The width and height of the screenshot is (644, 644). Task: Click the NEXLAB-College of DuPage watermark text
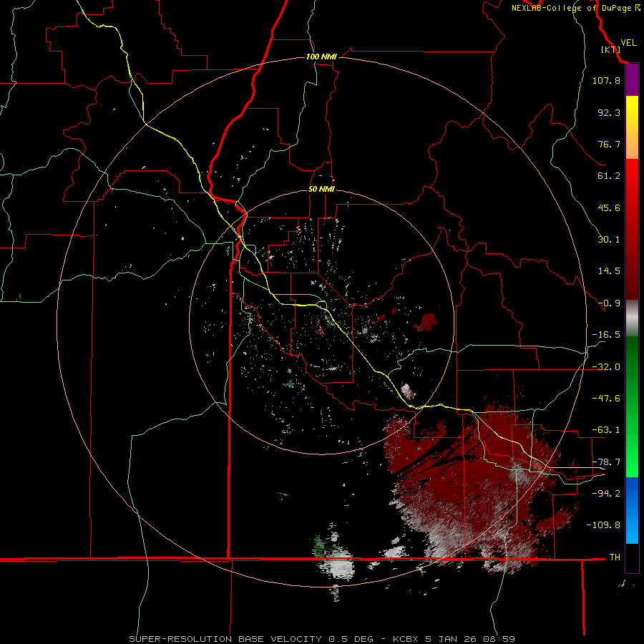(575, 8)
